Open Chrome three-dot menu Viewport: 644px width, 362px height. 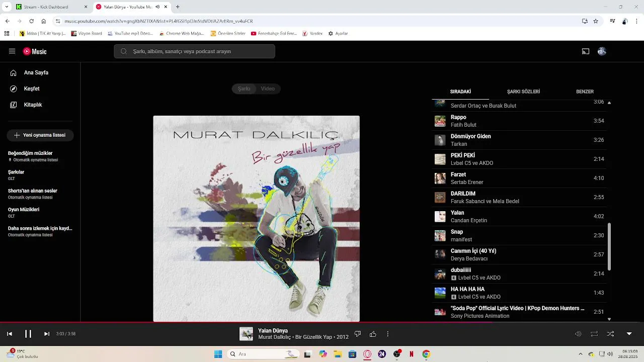(636, 21)
